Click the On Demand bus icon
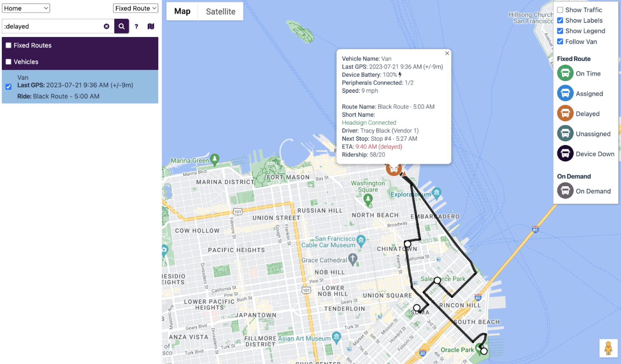This screenshot has width=621, height=364. 565,191
